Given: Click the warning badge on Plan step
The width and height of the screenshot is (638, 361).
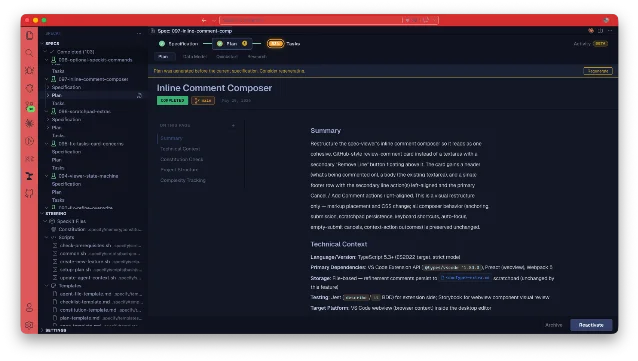Looking at the screenshot, I should [x=245, y=44].
